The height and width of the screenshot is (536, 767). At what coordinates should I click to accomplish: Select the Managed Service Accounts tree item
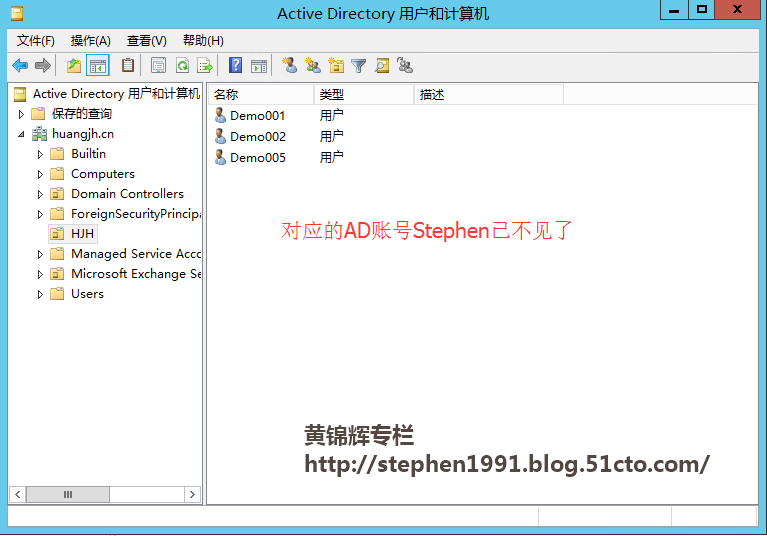pyautogui.click(x=136, y=254)
